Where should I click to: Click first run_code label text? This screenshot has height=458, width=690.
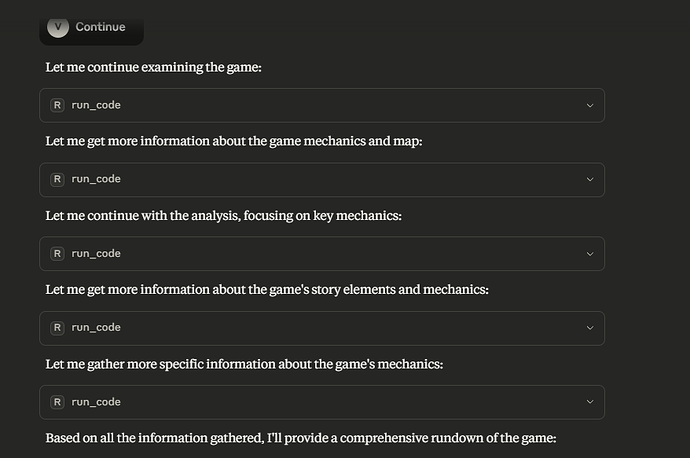(x=96, y=105)
